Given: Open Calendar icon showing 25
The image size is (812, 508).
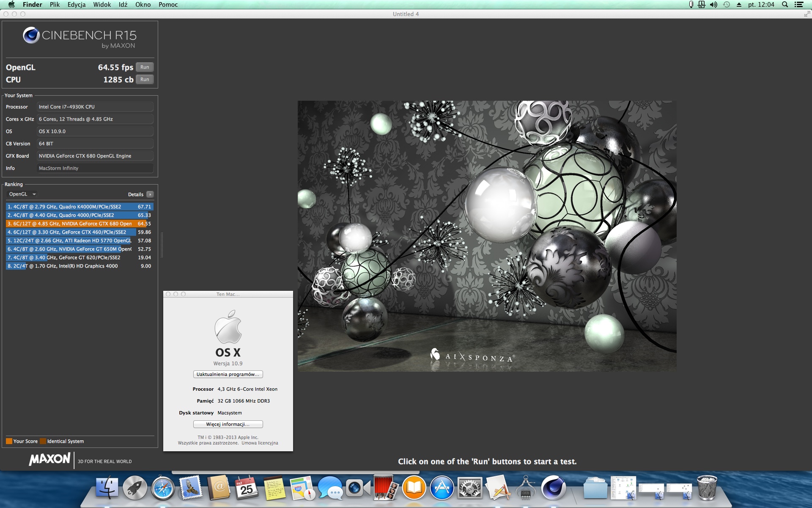Looking at the screenshot, I should [x=247, y=488].
